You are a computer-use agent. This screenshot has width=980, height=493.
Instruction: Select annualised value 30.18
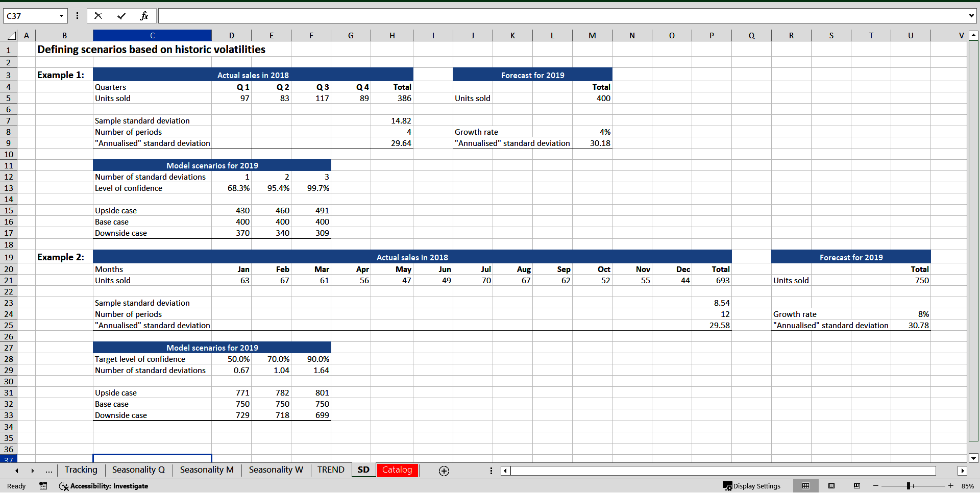pyautogui.click(x=592, y=143)
